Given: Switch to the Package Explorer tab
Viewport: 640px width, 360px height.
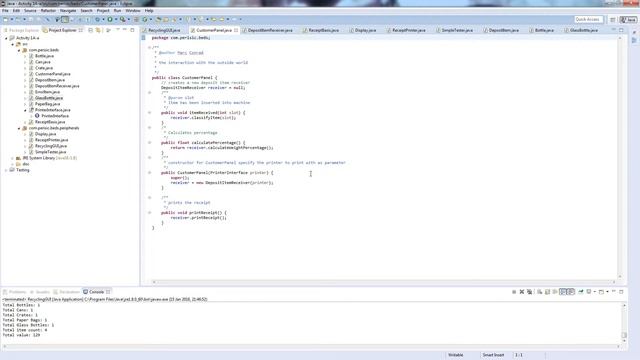Looking at the screenshot, I should pos(21,30).
